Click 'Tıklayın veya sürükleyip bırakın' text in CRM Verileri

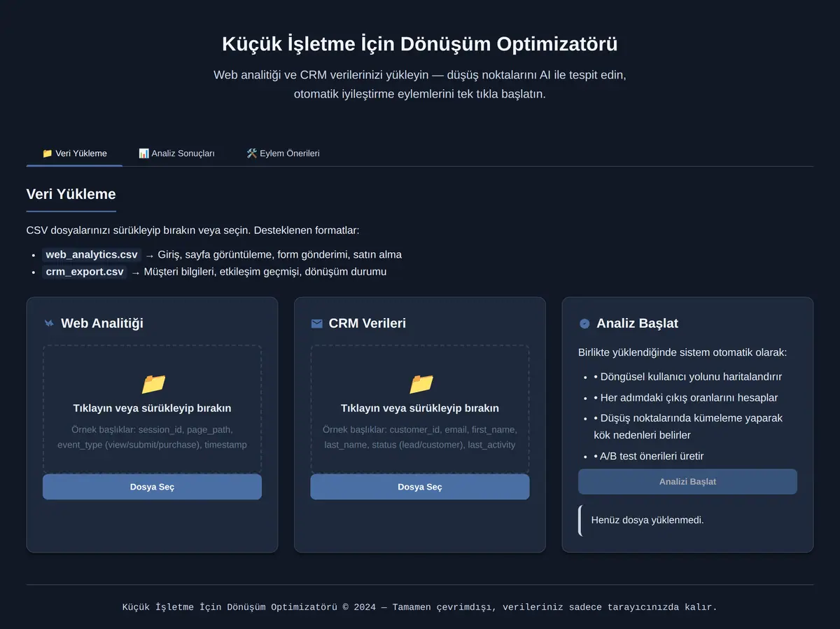420,408
